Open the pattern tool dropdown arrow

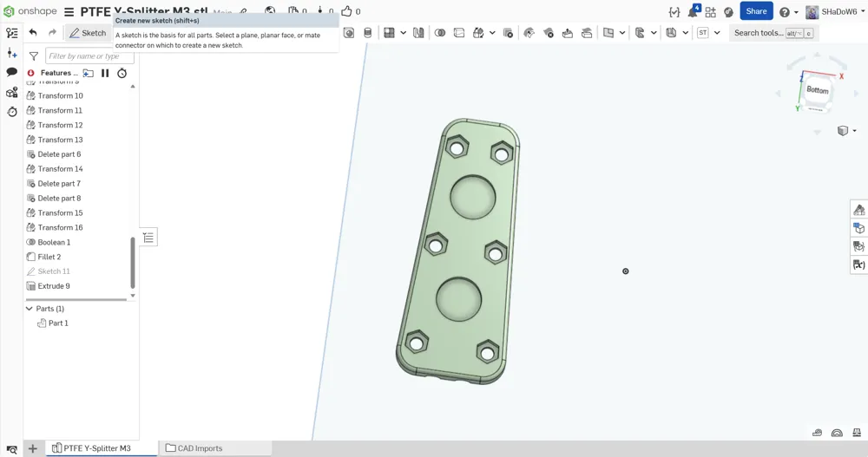pyautogui.click(x=403, y=33)
